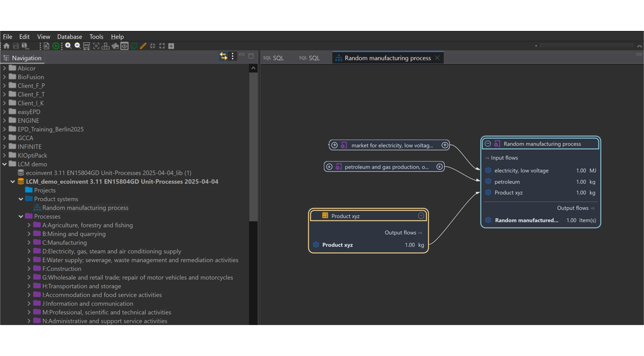Zoom in on the model graph
Image resolution: width=644 pixels, height=356 pixels.
(68, 46)
